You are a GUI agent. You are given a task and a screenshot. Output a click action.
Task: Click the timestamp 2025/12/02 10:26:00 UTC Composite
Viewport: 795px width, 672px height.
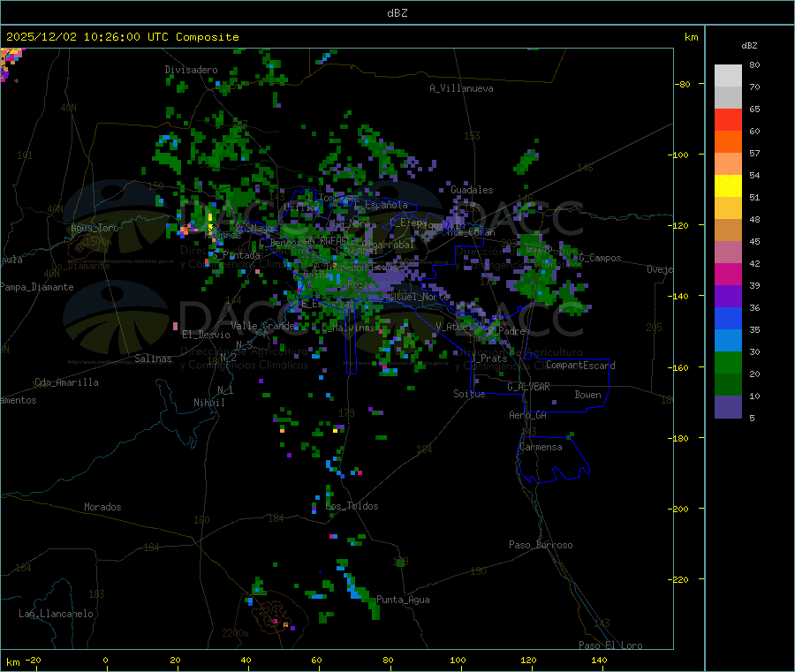122,37
